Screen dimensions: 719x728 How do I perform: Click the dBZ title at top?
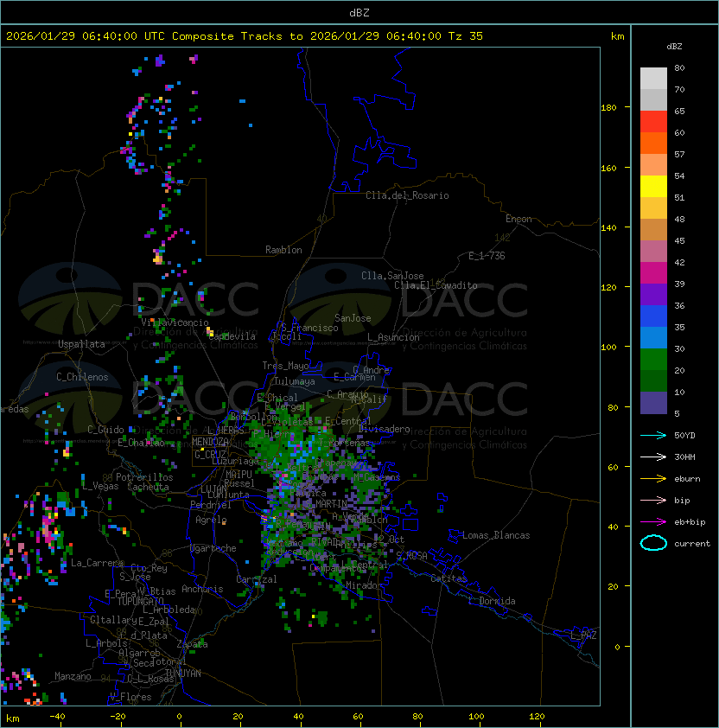click(359, 12)
